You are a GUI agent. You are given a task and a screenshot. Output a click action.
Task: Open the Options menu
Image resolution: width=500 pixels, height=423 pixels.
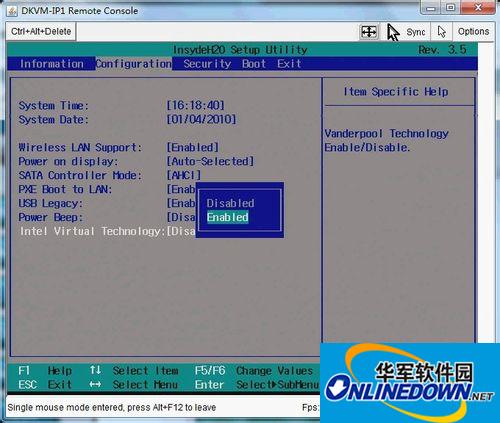(x=473, y=32)
